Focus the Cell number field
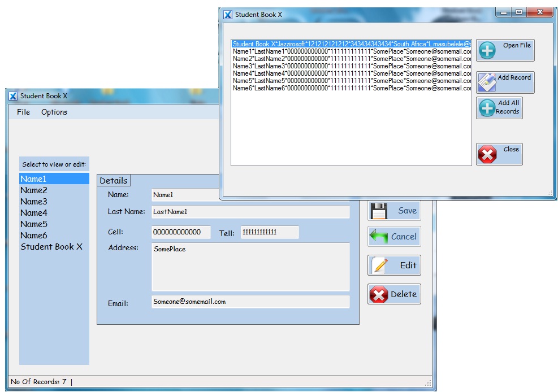Viewport: 558px width, 392px height. pos(181,232)
